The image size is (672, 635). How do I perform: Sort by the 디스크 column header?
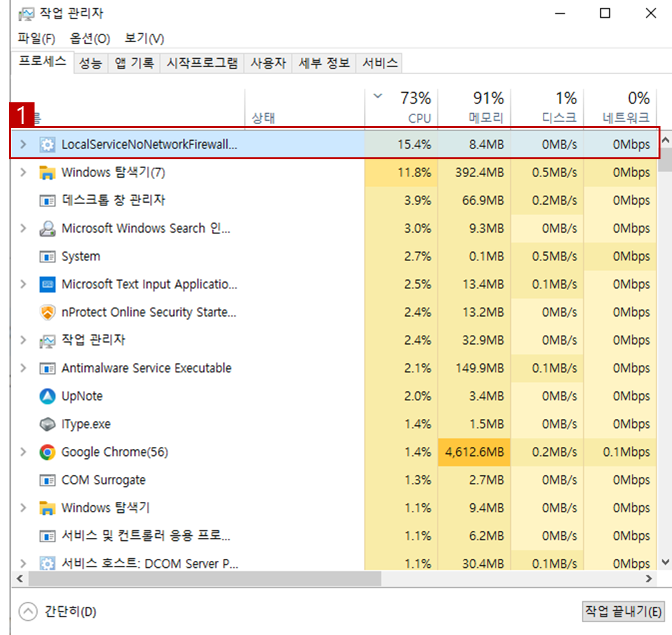[547, 107]
